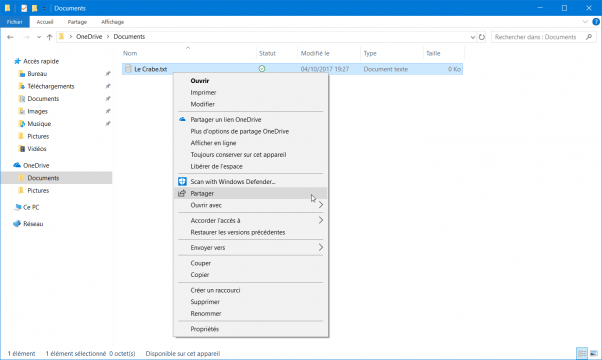Select OneDrive in the navigation pane
Viewport: 602px width, 360px height.
(x=36, y=165)
